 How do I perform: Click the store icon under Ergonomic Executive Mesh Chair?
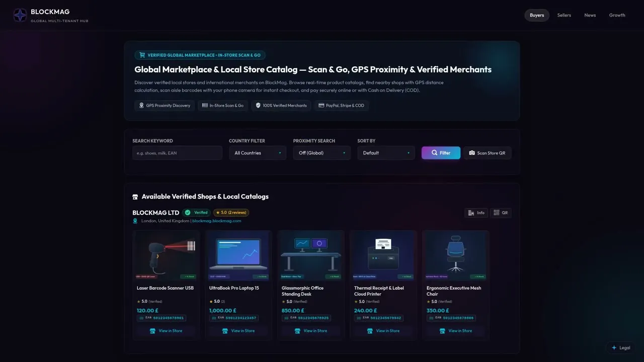coord(443,331)
